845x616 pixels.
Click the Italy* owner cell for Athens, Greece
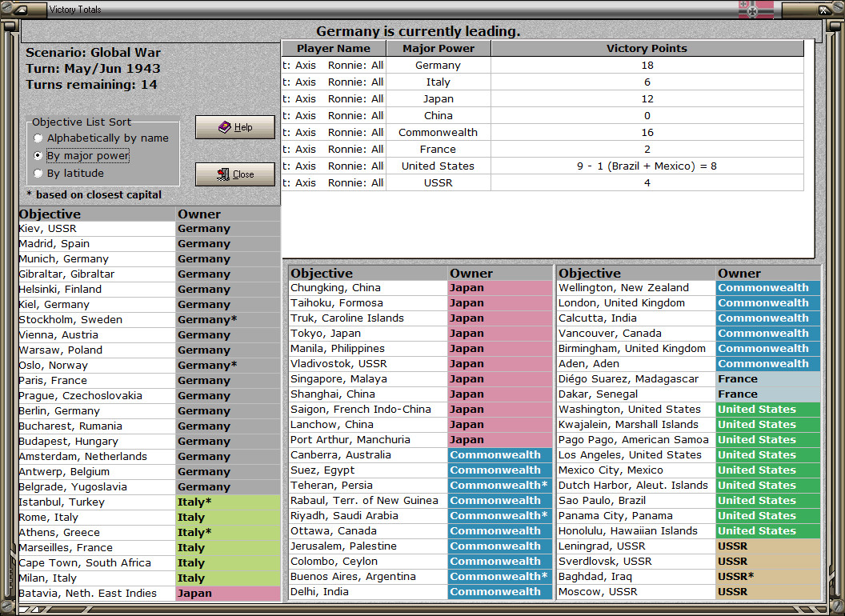(228, 533)
